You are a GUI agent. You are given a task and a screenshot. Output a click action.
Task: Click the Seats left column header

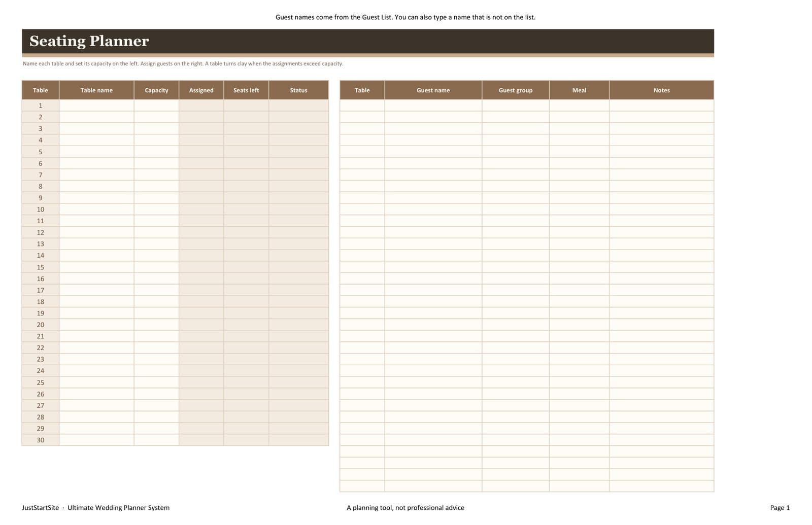[x=246, y=90]
